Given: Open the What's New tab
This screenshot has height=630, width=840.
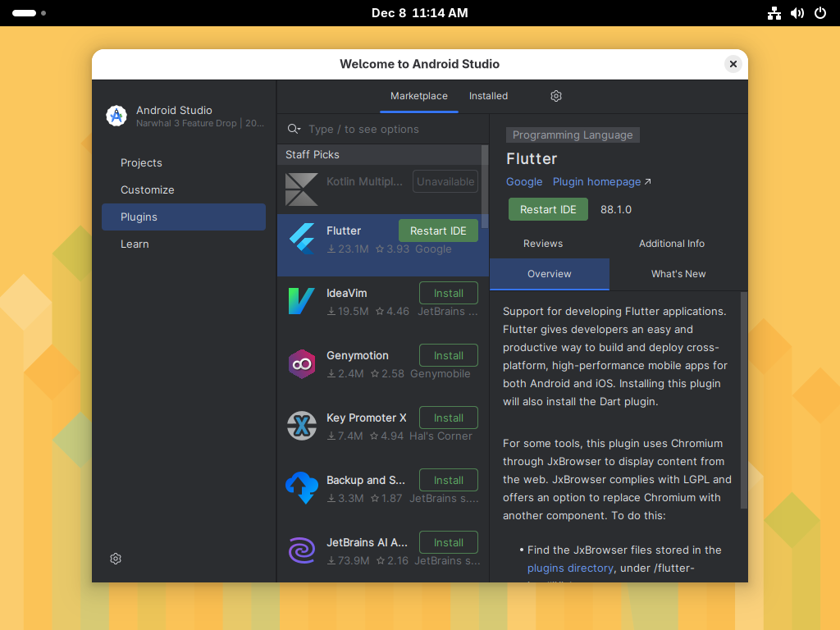Looking at the screenshot, I should 678,274.
